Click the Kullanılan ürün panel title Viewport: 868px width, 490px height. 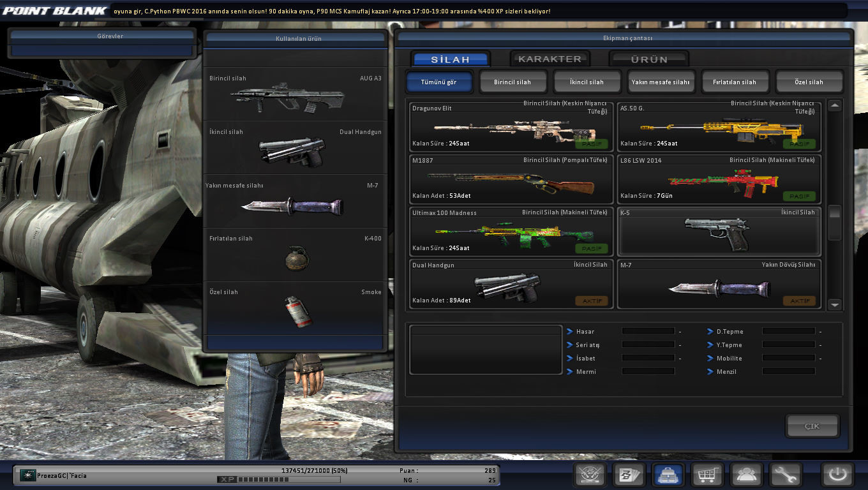pos(298,38)
